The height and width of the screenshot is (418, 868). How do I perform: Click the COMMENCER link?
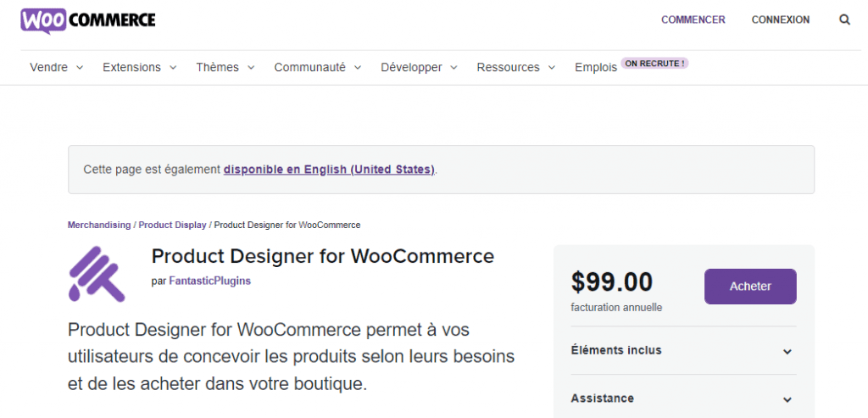coord(693,20)
